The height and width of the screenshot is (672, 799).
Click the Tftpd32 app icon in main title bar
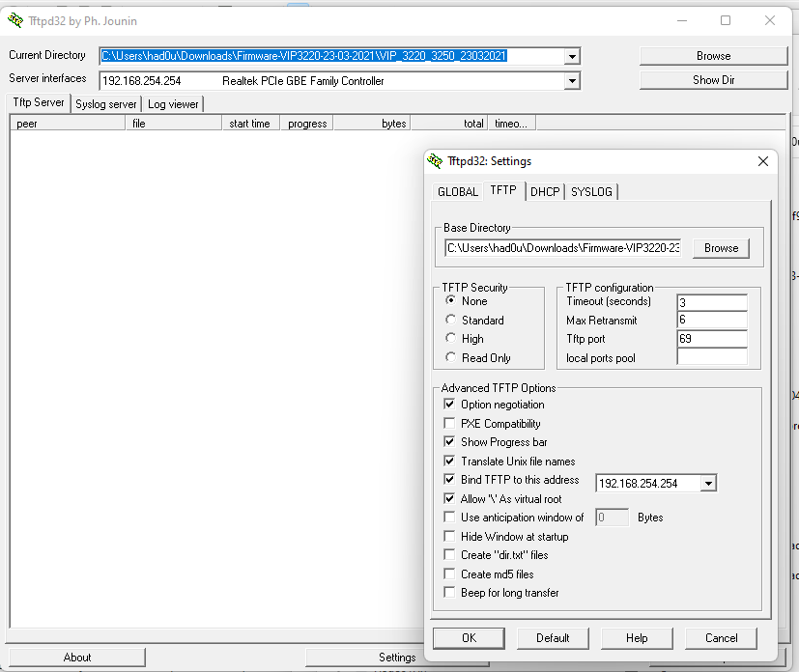coord(15,20)
